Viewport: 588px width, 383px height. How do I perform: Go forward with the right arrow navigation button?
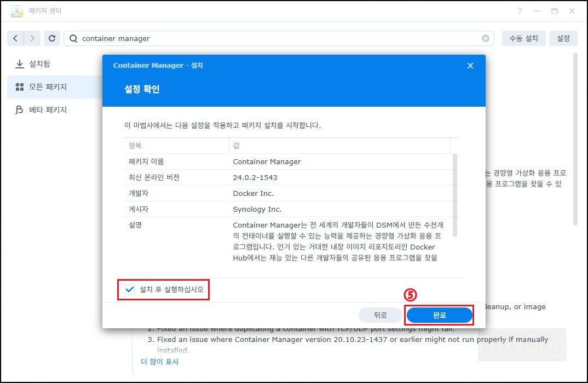click(32, 38)
